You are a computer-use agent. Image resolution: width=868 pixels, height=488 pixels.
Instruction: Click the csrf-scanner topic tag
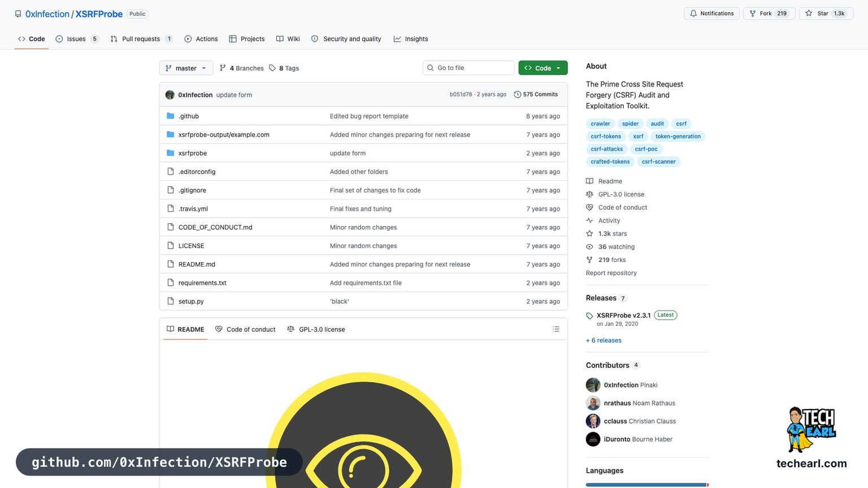658,162
